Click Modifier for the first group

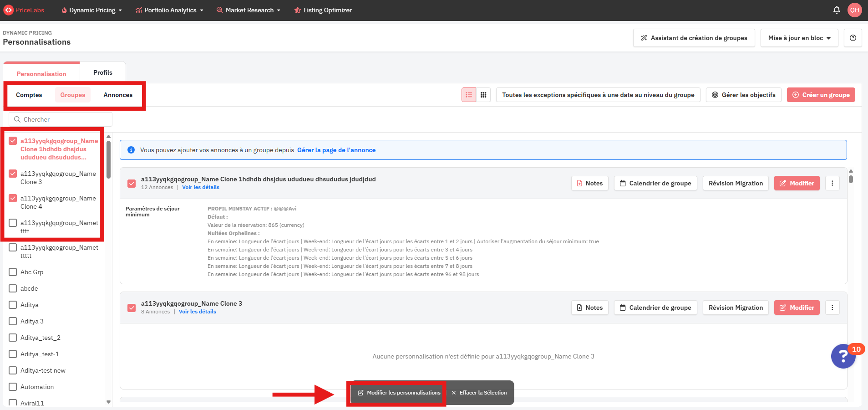coord(797,183)
